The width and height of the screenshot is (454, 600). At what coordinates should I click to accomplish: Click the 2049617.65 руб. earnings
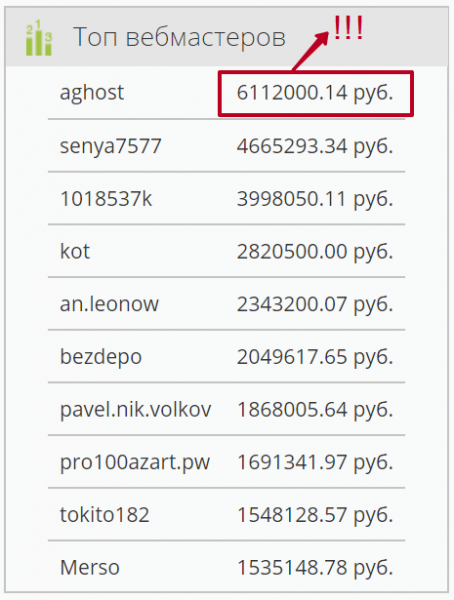(315, 357)
